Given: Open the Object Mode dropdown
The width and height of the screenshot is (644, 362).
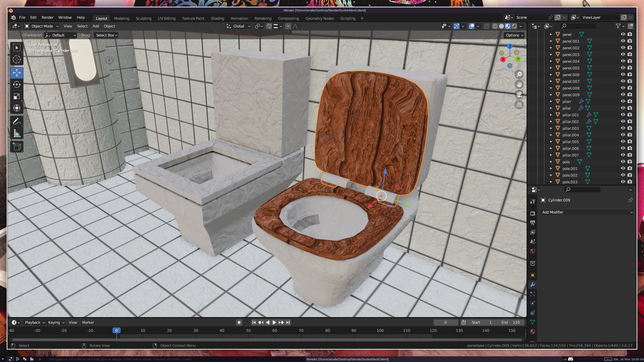Looking at the screenshot, I should pyautogui.click(x=42, y=26).
